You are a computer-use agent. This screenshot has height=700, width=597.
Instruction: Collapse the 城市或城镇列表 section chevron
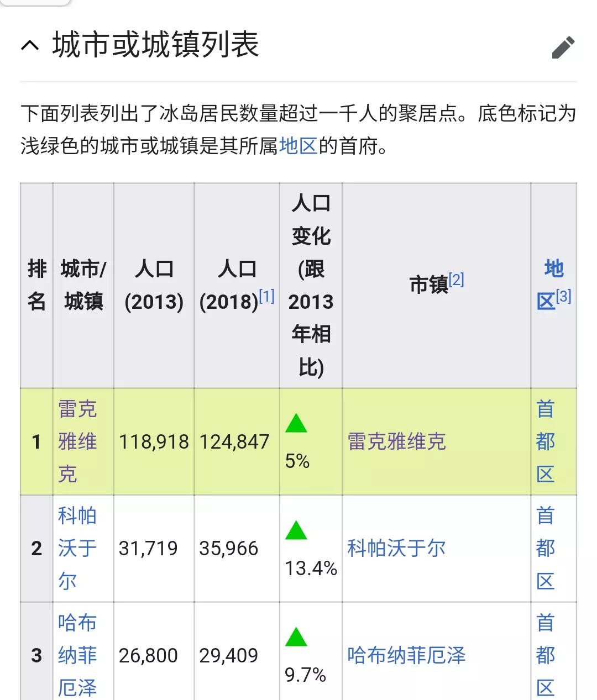click(x=30, y=45)
